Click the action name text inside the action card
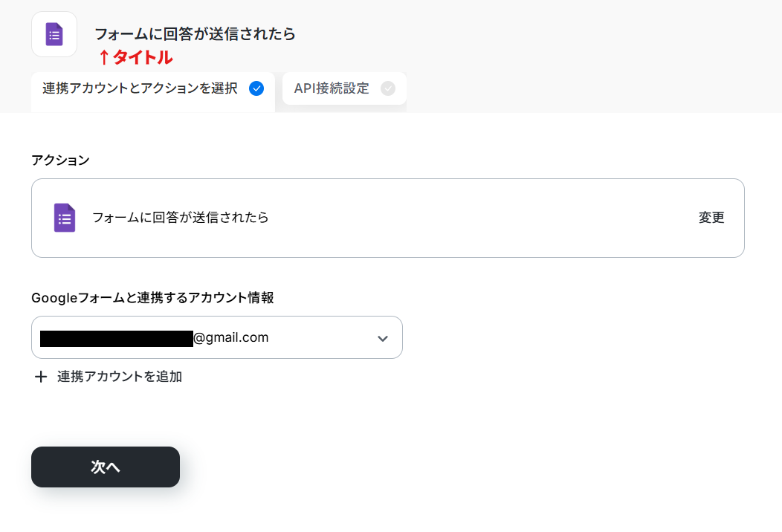Image resolution: width=782 pixels, height=532 pixels. pyautogui.click(x=181, y=218)
